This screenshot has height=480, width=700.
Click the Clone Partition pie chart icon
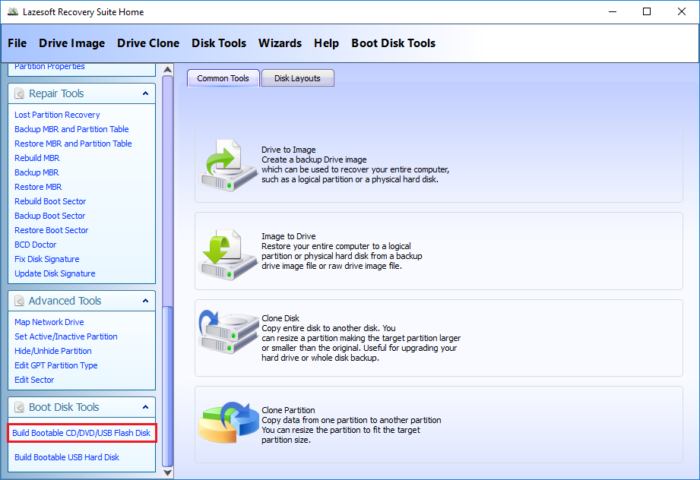[x=228, y=422]
